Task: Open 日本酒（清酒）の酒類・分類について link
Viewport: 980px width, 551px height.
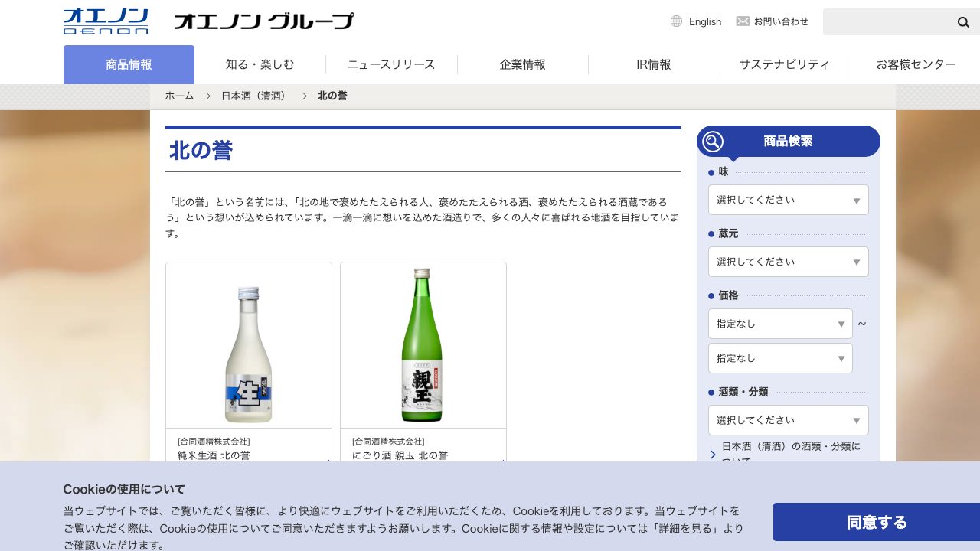Action: (x=791, y=453)
